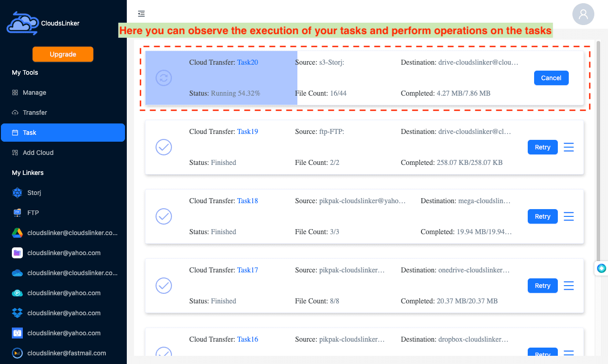Click the Dropbox linker icon
608x364 pixels.
17,313
